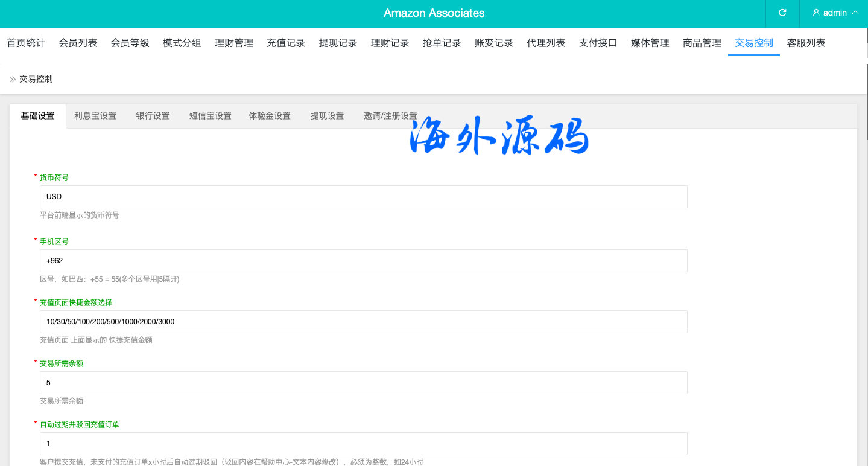Click the 货币符号 input field with USD
The width and height of the screenshot is (868, 466).
(x=363, y=197)
